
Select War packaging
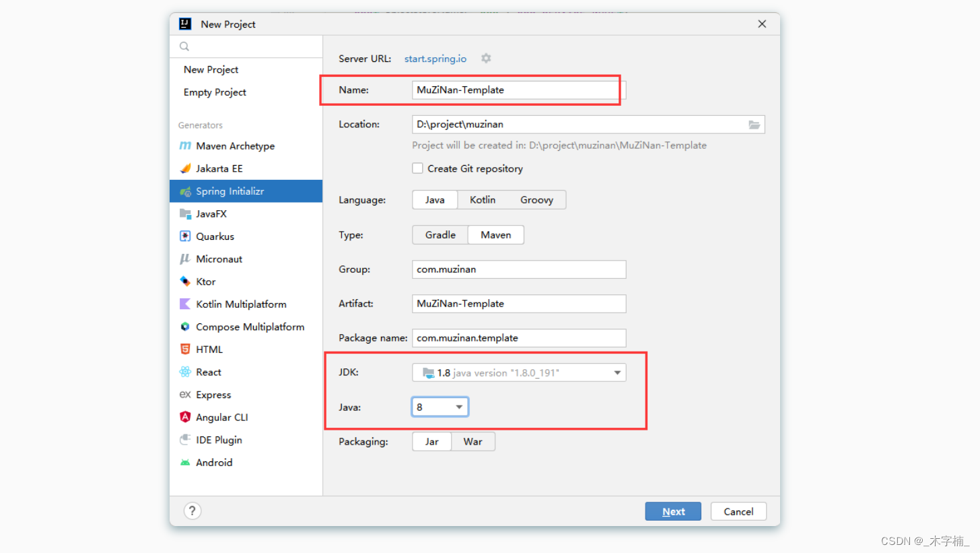point(473,442)
